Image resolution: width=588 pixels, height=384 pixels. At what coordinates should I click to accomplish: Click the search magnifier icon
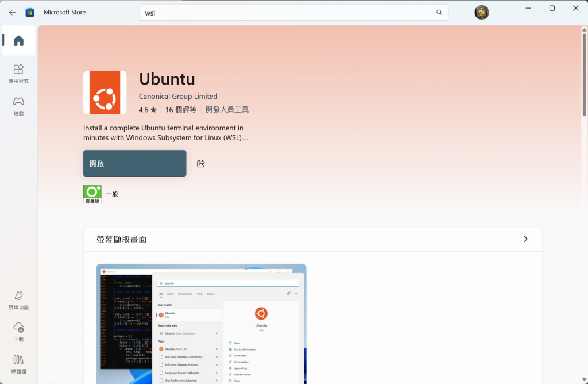tap(439, 13)
